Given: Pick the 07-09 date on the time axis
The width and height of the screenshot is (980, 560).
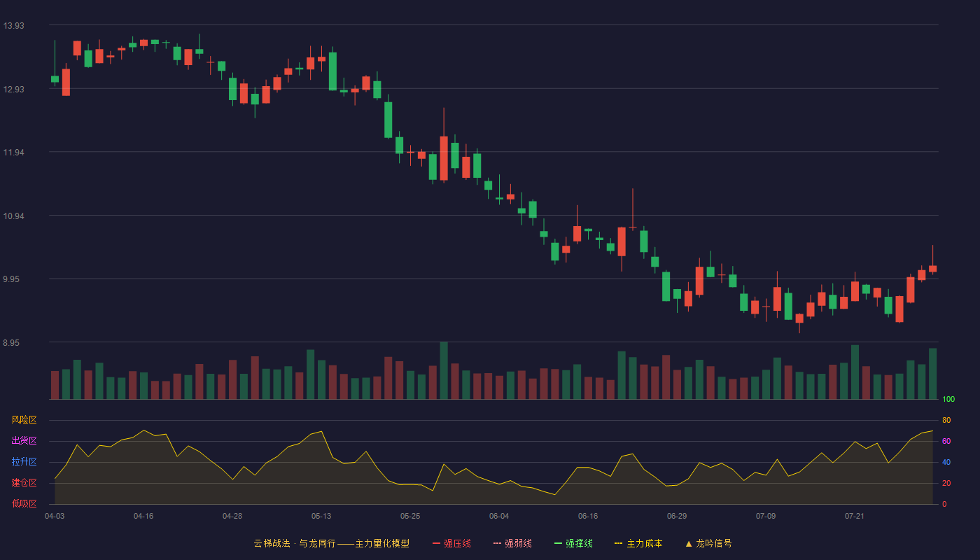Looking at the screenshot, I should pyautogui.click(x=766, y=516).
